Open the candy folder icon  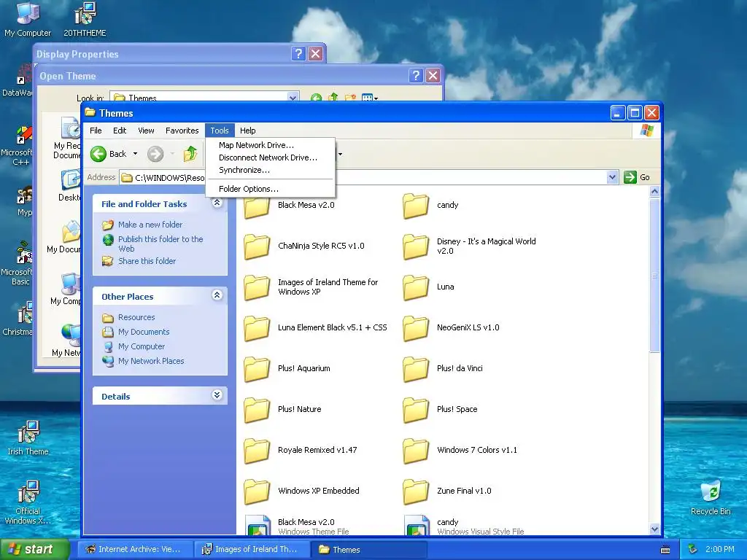(415, 206)
